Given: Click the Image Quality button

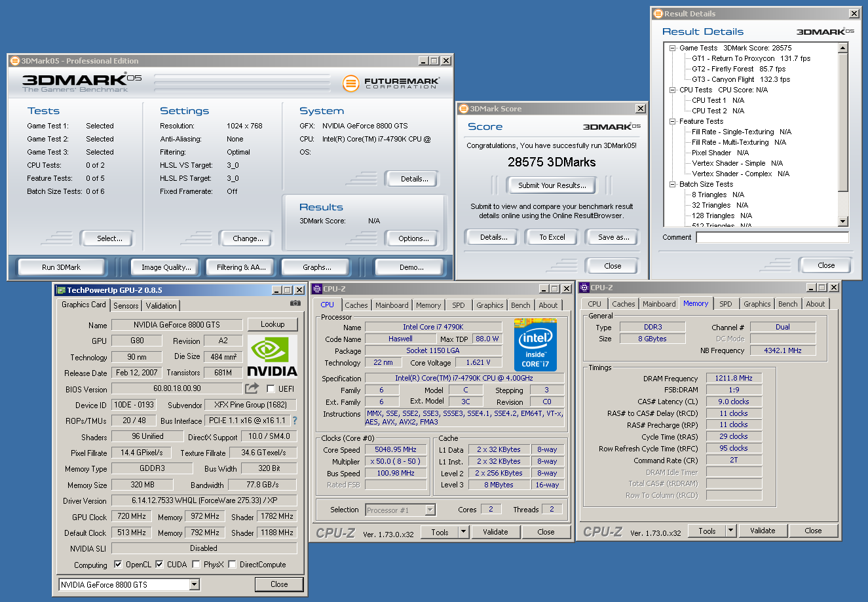Looking at the screenshot, I should pyautogui.click(x=166, y=267).
